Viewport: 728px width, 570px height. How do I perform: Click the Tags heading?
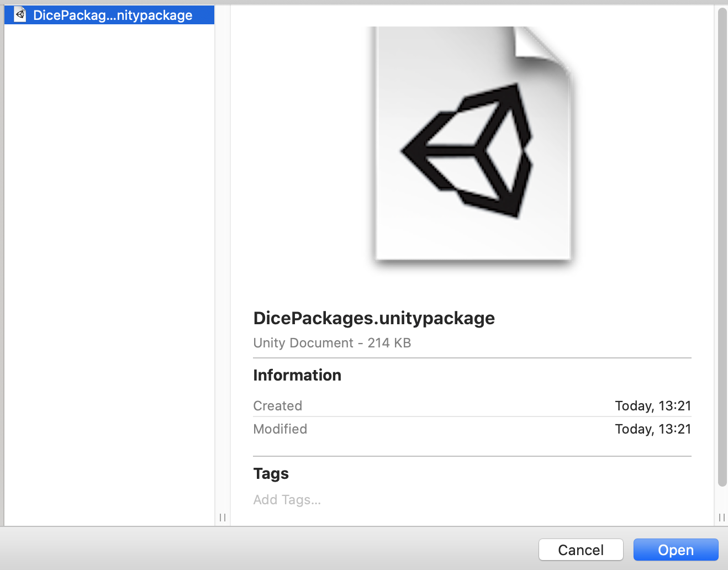271,474
